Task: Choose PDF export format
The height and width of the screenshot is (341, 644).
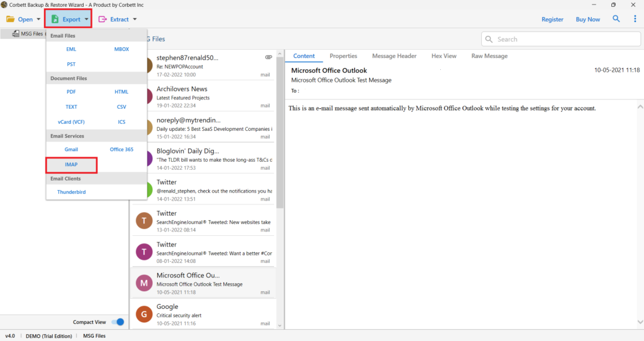Action: point(71,92)
